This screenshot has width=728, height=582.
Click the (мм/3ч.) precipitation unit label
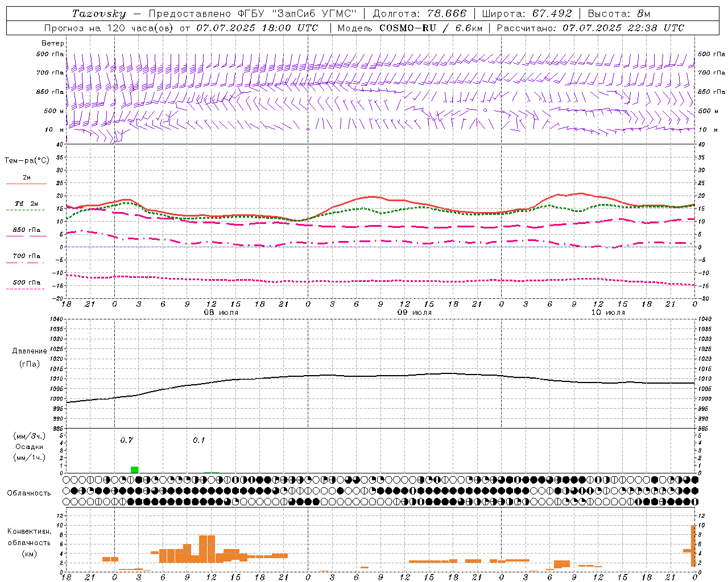pyautogui.click(x=30, y=436)
